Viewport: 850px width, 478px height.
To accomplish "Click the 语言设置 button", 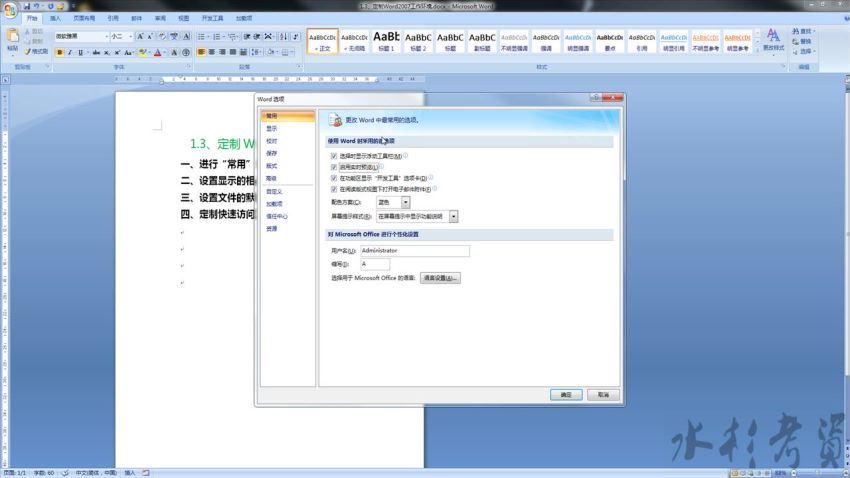I will pyautogui.click(x=440, y=278).
